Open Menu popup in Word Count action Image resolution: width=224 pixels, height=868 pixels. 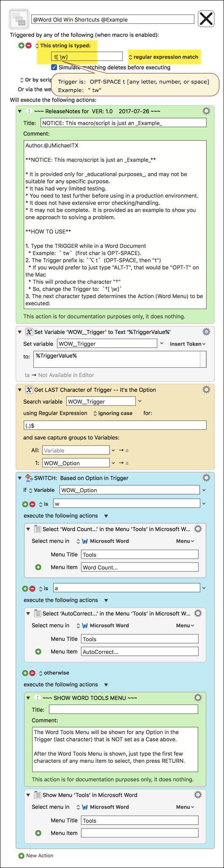tap(185, 541)
